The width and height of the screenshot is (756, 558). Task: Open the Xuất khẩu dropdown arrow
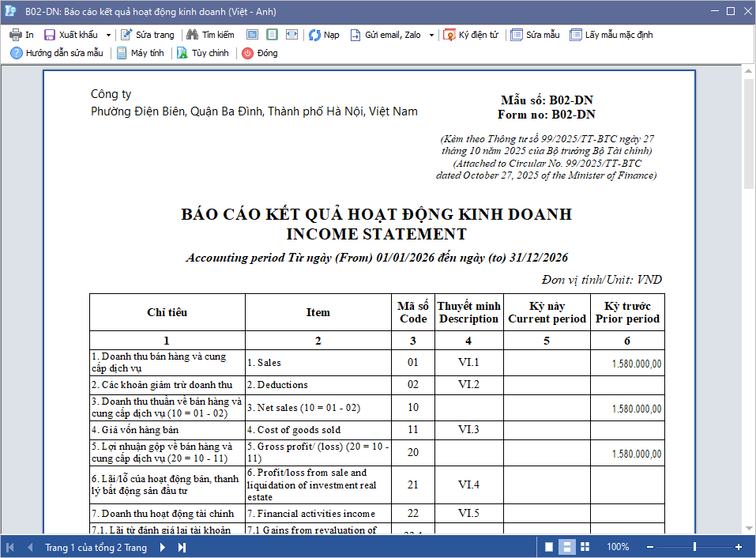tap(108, 36)
